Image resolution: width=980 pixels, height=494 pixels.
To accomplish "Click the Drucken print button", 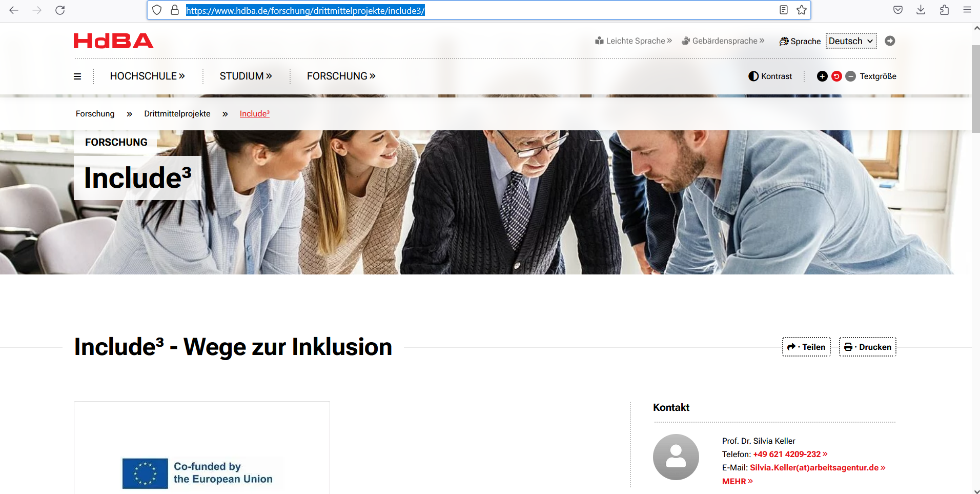I will pos(867,347).
